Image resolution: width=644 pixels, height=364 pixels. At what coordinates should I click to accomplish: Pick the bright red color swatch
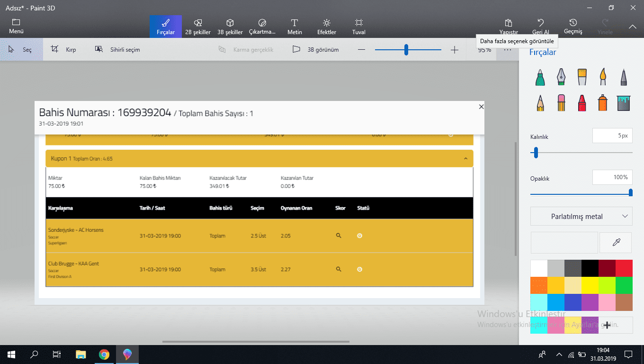coord(624,268)
